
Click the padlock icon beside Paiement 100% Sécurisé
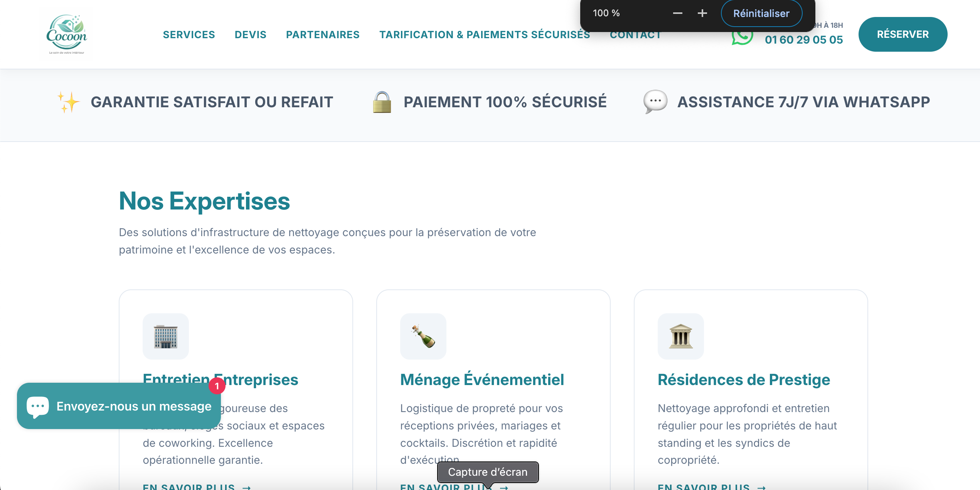(x=382, y=102)
